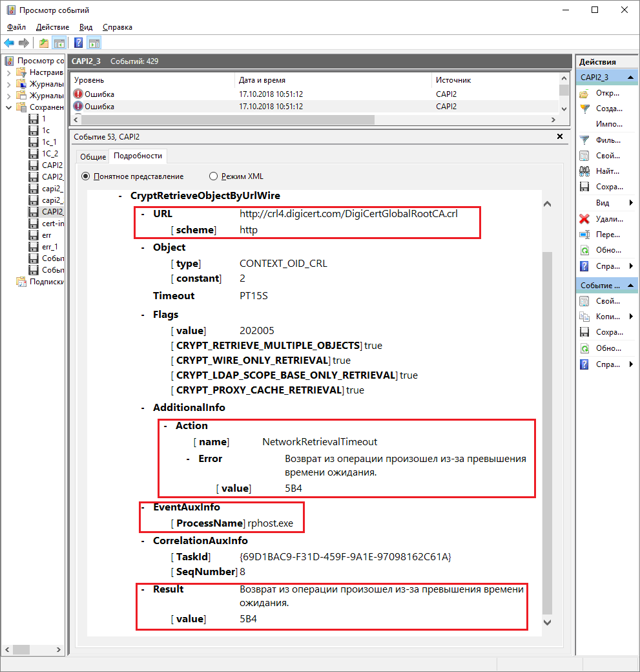Select the err_1 saved log

(x=50, y=247)
